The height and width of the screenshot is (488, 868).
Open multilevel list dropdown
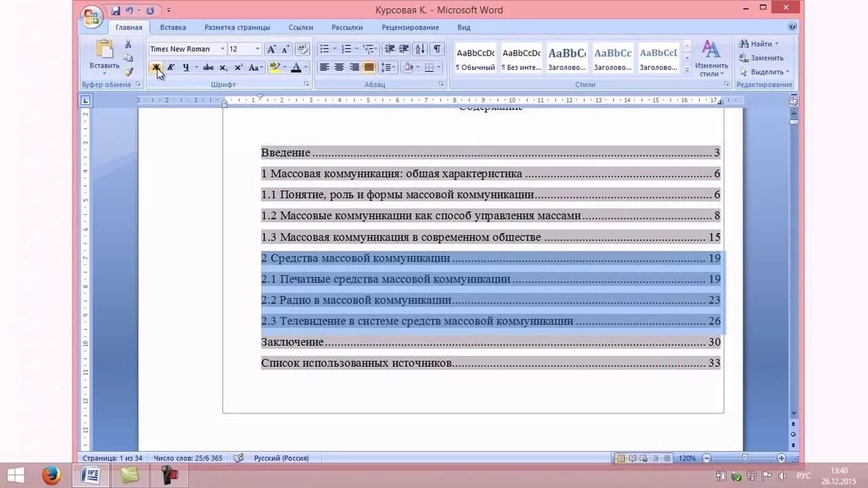375,49
